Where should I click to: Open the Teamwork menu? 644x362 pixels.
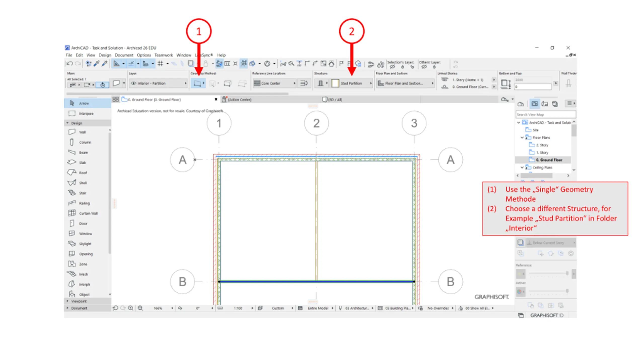164,55
